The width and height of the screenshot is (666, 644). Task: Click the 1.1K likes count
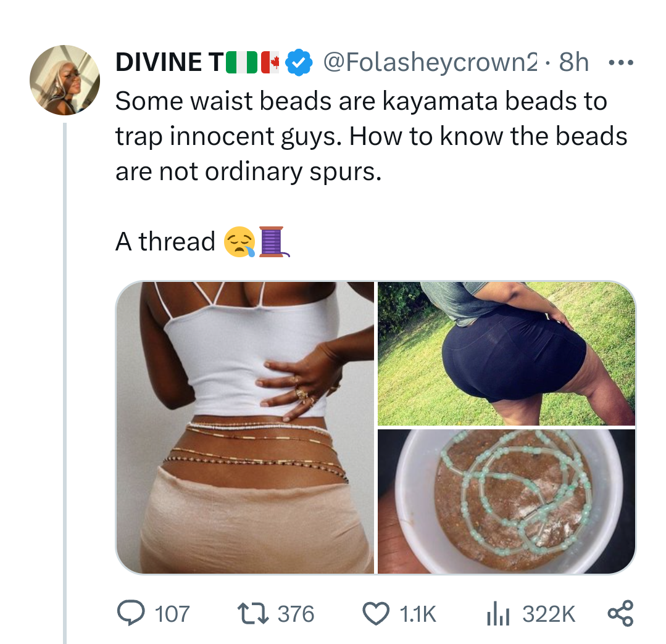click(x=418, y=614)
